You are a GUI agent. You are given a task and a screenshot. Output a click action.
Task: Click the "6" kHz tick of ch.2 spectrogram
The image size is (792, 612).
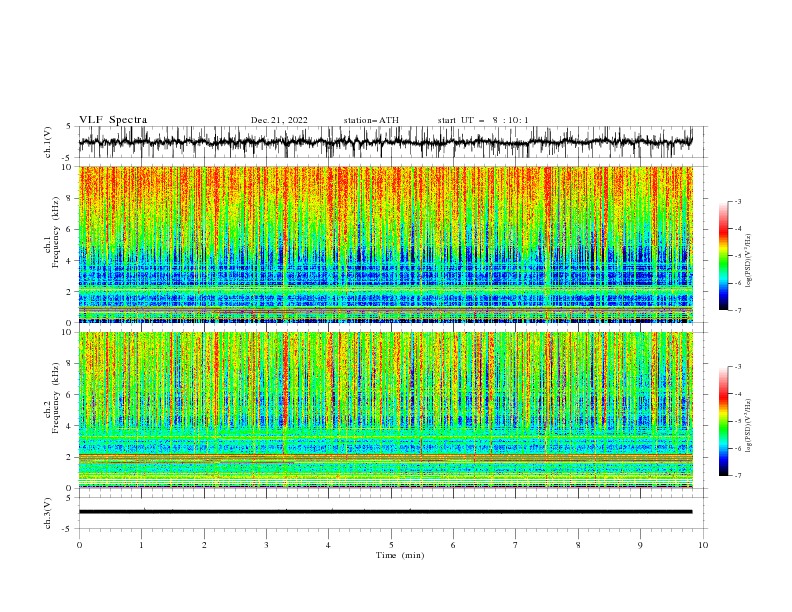pos(69,395)
